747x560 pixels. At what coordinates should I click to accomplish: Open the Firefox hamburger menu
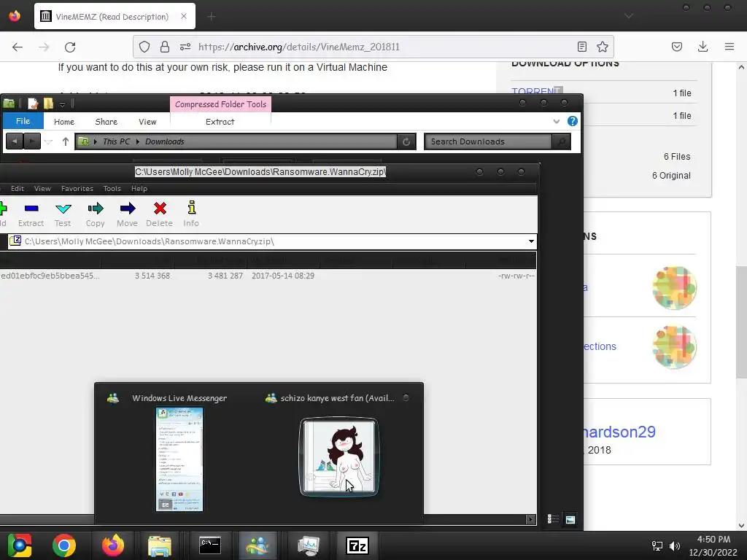729,47
